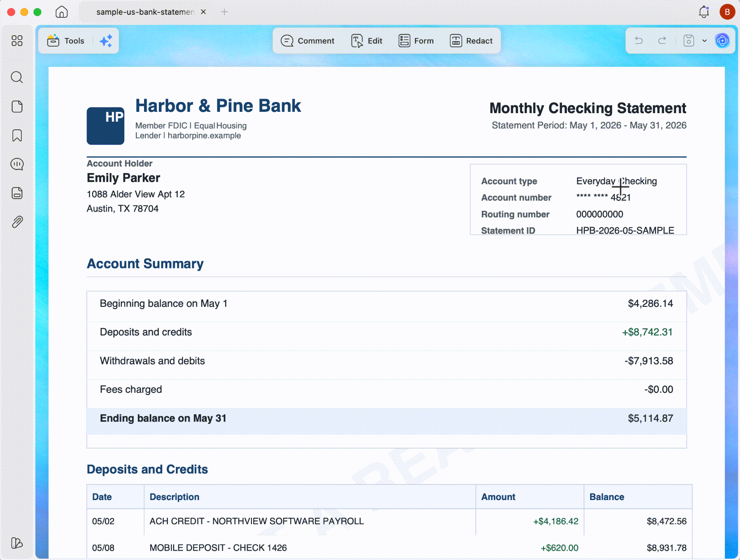This screenshot has height=560, width=740.
Task: Expand the save options dropdown arrow
Action: tap(705, 41)
